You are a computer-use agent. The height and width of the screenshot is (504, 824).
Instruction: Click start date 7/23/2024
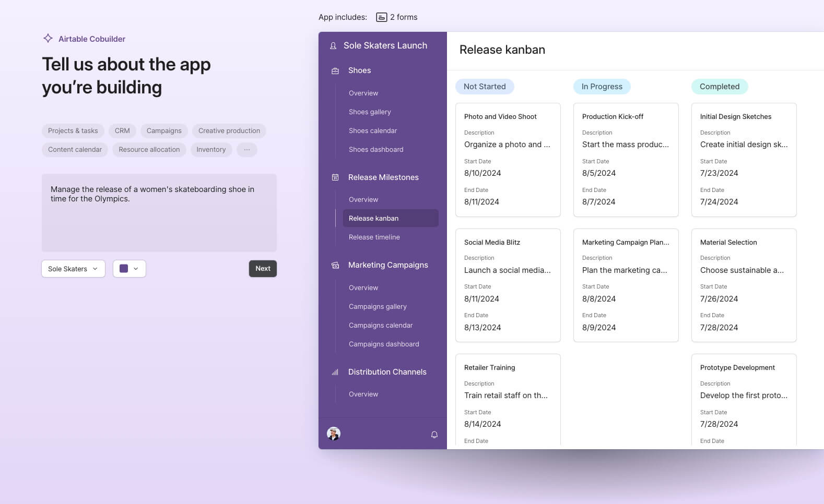(719, 173)
